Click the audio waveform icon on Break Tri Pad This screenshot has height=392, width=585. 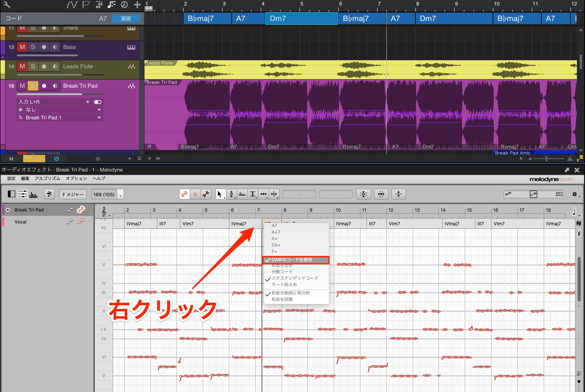(132, 86)
